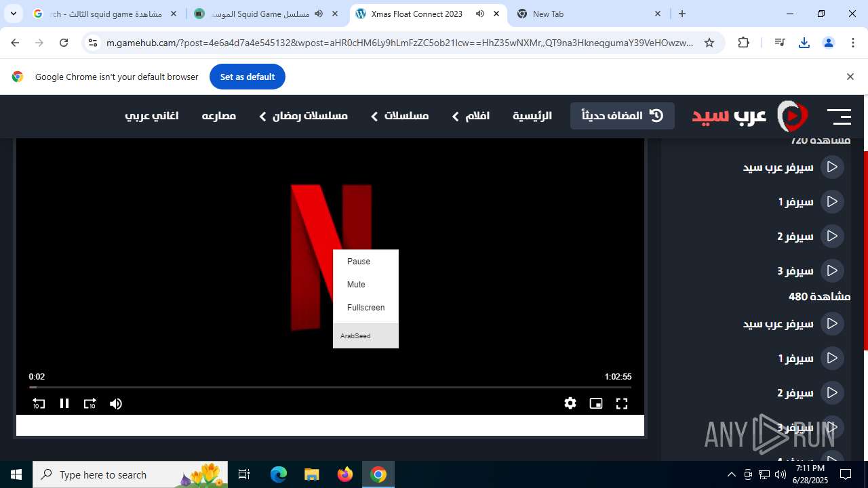Dismiss the default browser infobar
The width and height of the screenshot is (868, 488).
point(850,77)
